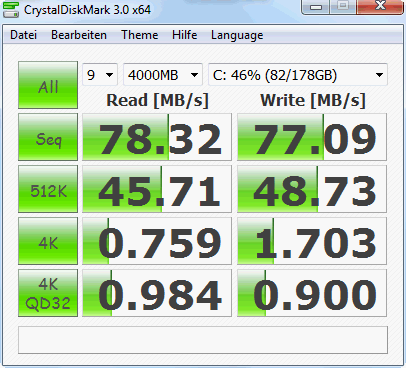
Task: Click the 4K write result 1.703
Action: click(312, 241)
